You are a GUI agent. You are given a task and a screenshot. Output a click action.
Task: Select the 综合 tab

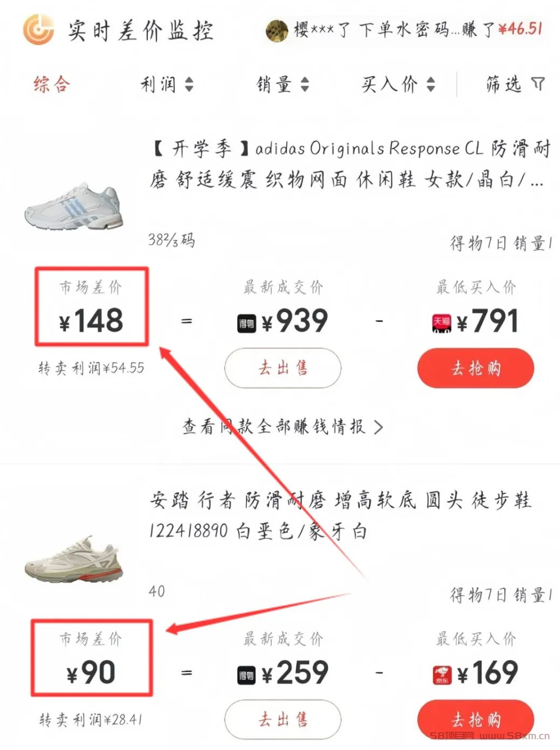(x=52, y=84)
